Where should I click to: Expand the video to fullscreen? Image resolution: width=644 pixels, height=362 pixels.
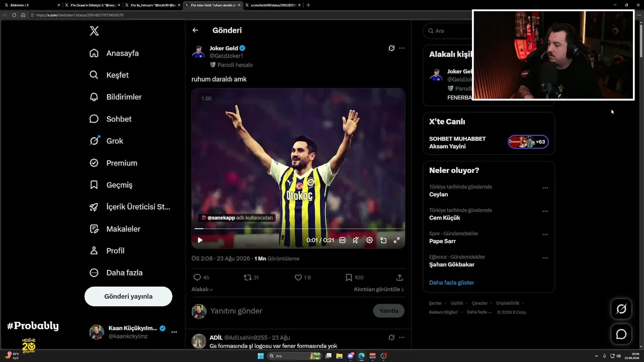[396, 240]
